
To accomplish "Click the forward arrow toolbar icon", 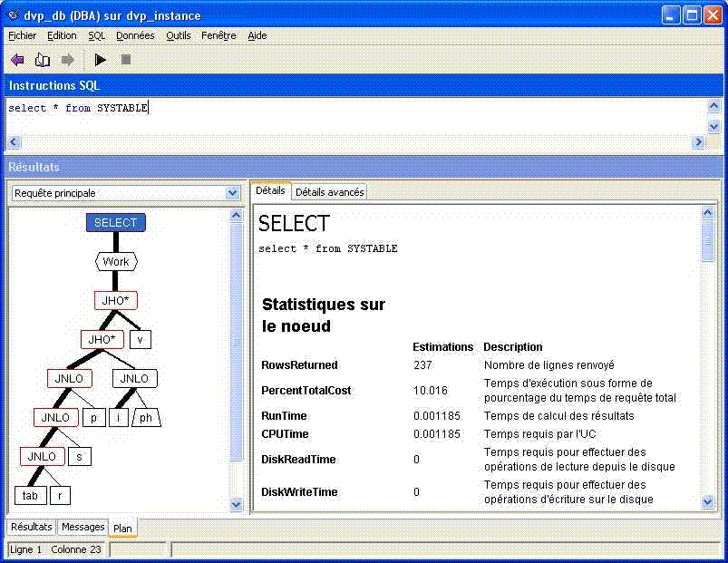I will point(67,60).
